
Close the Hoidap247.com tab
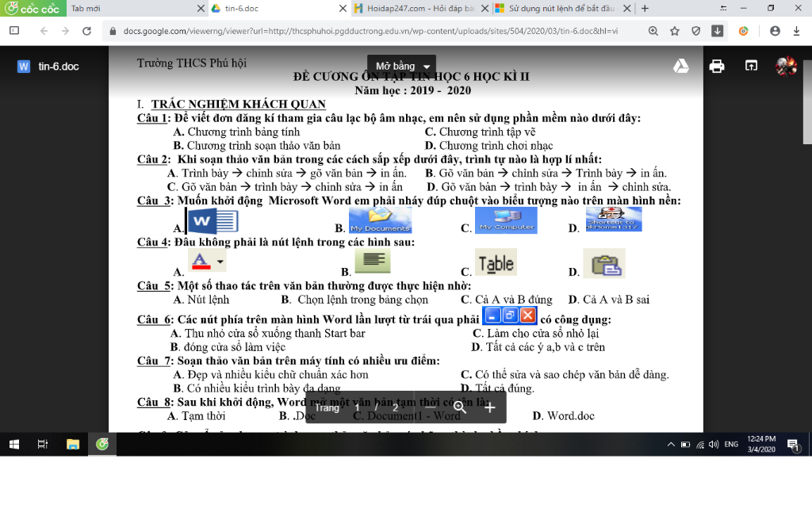(x=485, y=8)
